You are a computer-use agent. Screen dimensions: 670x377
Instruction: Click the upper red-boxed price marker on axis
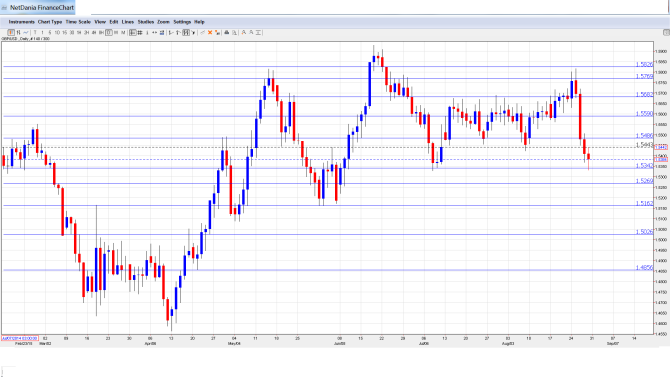[661, 147]
